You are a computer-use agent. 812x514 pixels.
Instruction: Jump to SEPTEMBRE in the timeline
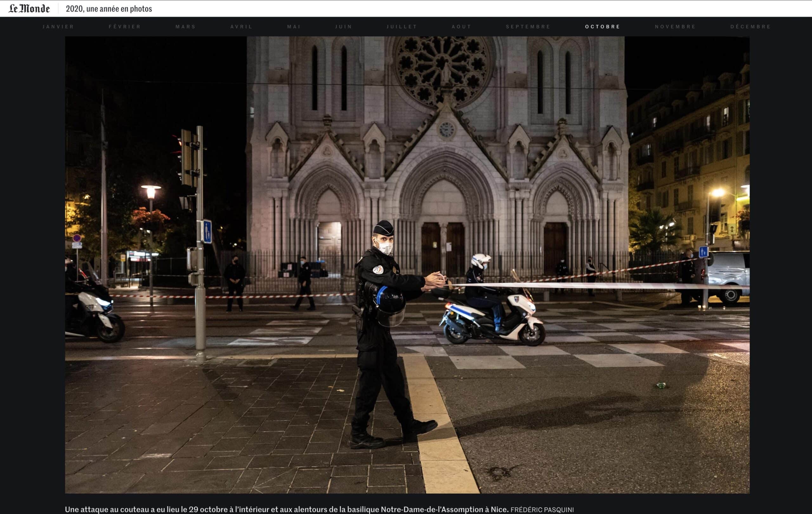point(528,27)
